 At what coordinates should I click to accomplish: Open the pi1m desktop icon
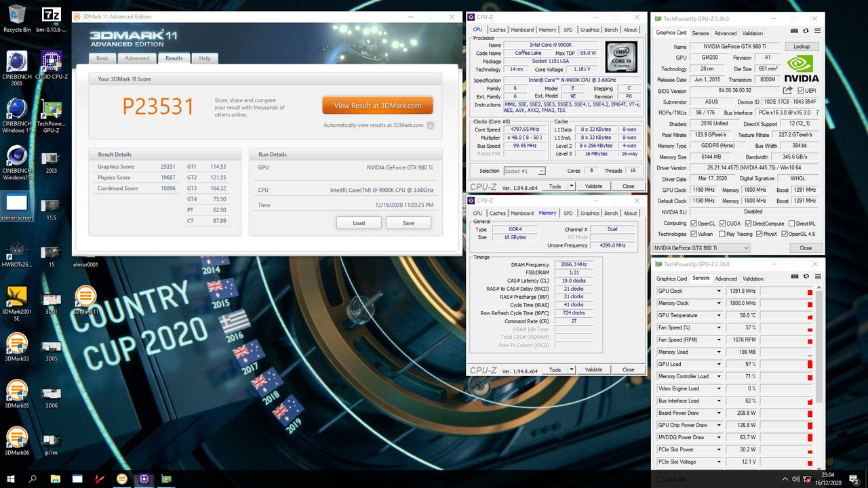click(x=51, y=443)
